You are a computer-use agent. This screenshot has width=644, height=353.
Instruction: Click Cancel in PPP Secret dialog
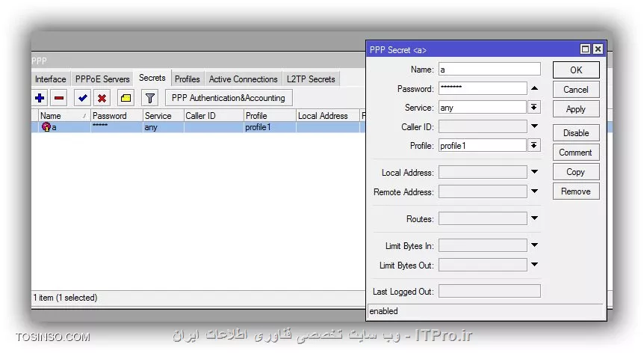point(576,90)
